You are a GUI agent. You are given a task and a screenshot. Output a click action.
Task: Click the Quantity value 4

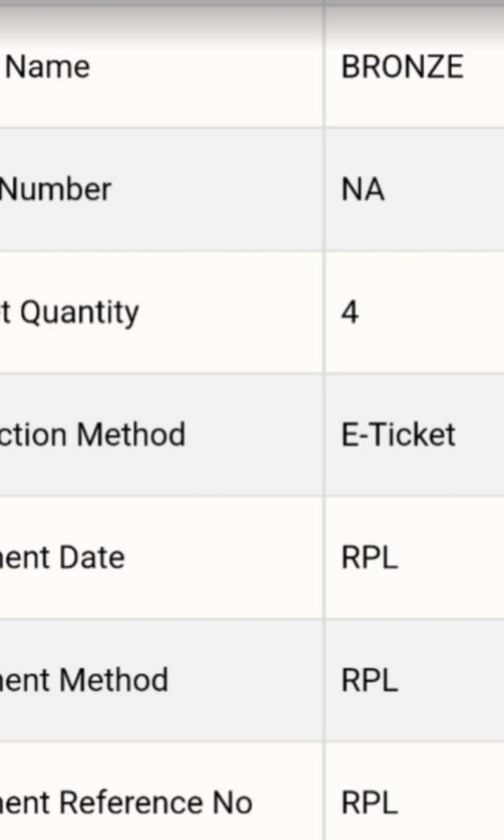pyautogui.click(x=350, y=313)
